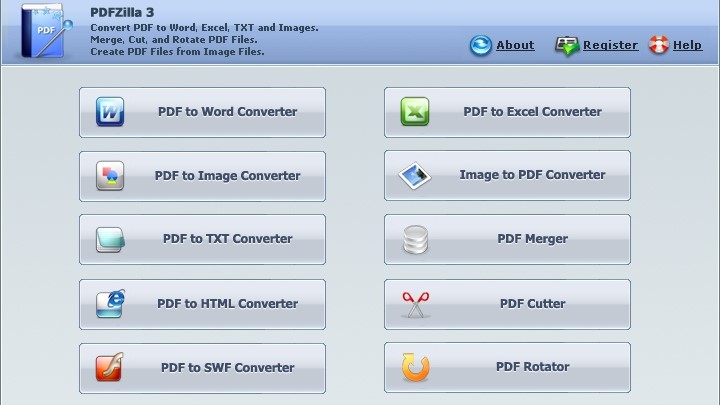Click the "Merge, Cut, and Rotate PDF Files" line
The image size is (720, 405).
(x=174, y=39)
